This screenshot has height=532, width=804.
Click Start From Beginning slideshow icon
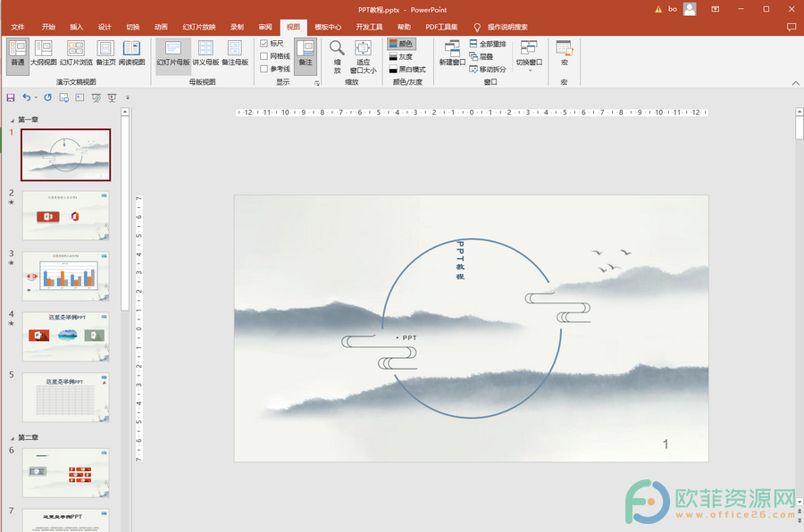[96, 97]
